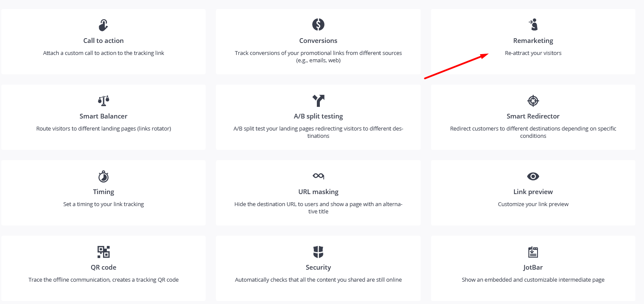Click the Conversions dollar coin icon
644x304 pixels.
(318, 24)
